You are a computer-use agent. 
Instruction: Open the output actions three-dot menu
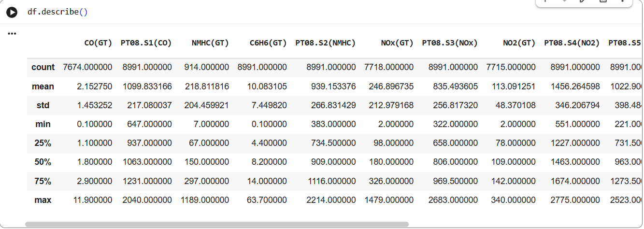12,34
